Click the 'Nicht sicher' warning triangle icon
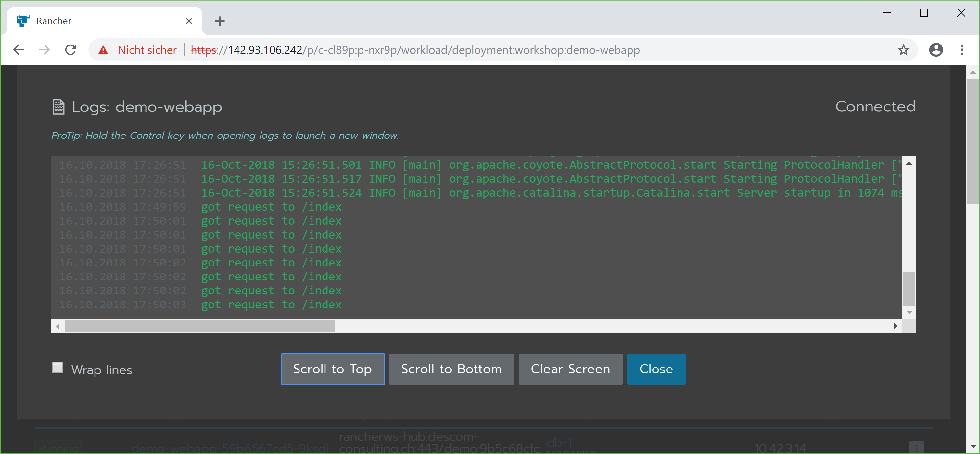980x454 pixels. [x=103, y=50]
